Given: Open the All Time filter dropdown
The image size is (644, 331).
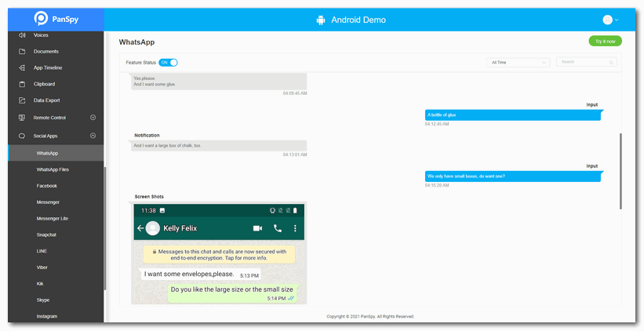Looking at the screenshot, I should coord(518,63).
